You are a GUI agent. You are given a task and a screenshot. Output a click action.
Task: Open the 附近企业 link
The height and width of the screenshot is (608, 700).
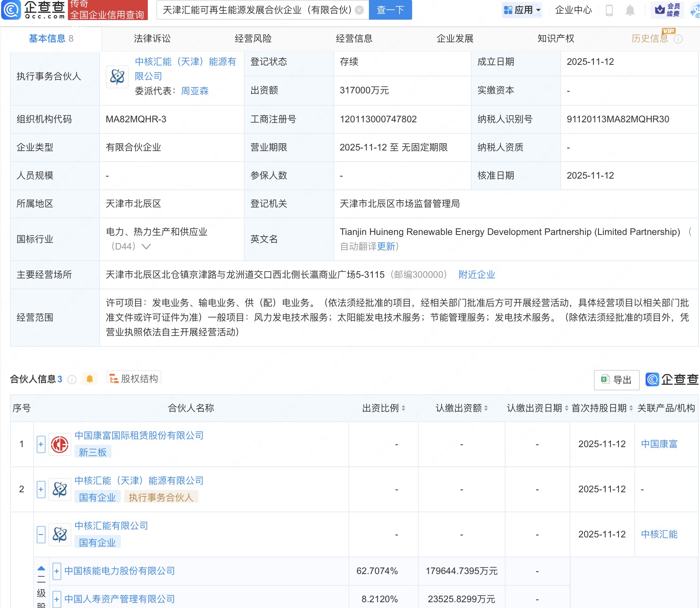click(x=477, y=275)
